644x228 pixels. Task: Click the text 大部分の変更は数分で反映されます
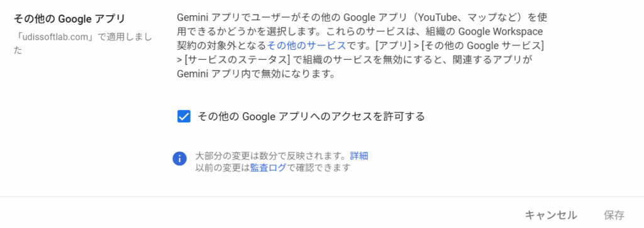click(269, 156)
